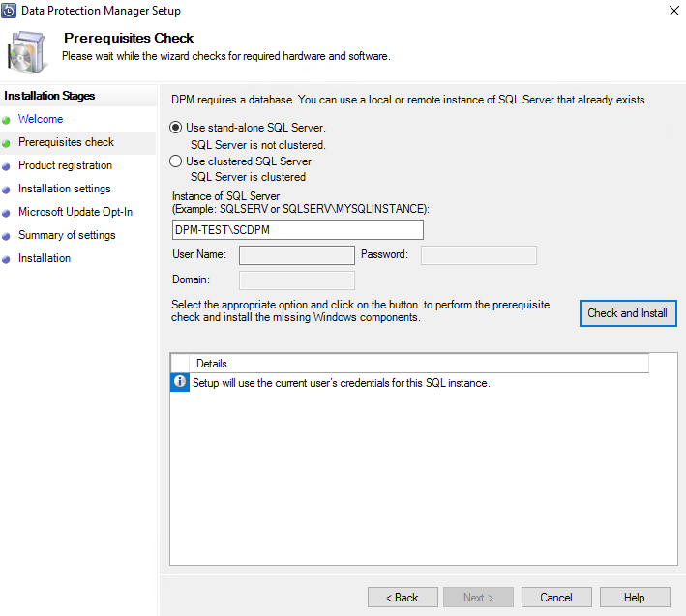Select Installation settings stage in sidebar

pyautogui.click(x=64, y=189)
